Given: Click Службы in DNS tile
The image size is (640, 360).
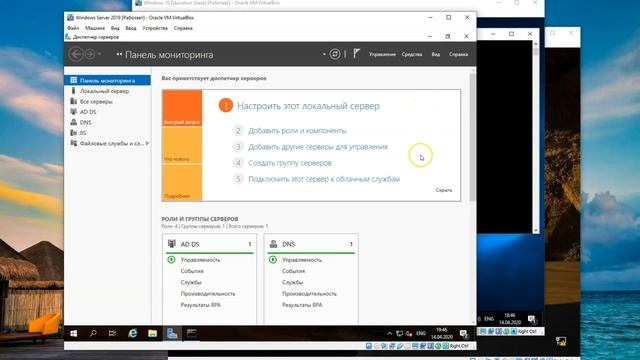Looking at the screenshot, I should (x=293, y=282).
